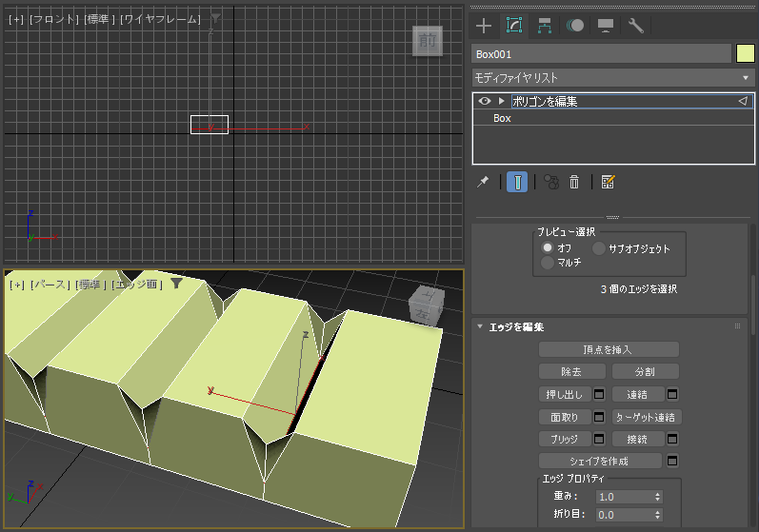This screenshot has height=532, width=759.
Task: Click the 重み value field
Action: pos(624,497)
